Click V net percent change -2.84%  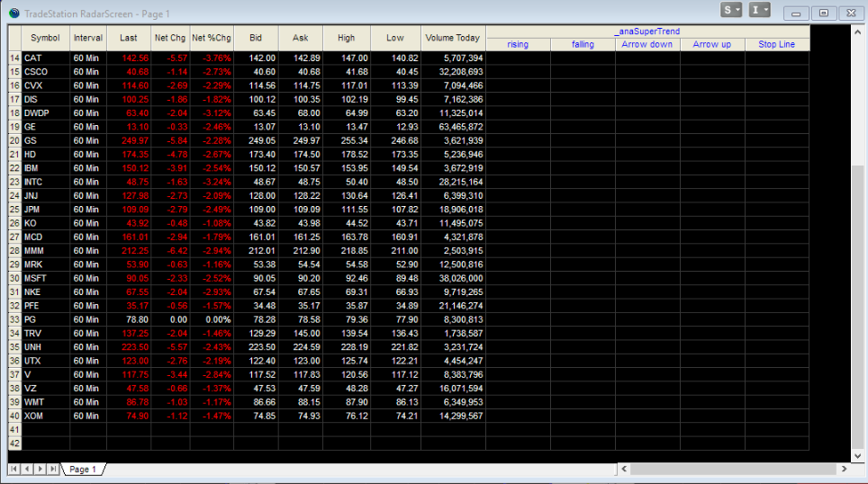(212, 374)
